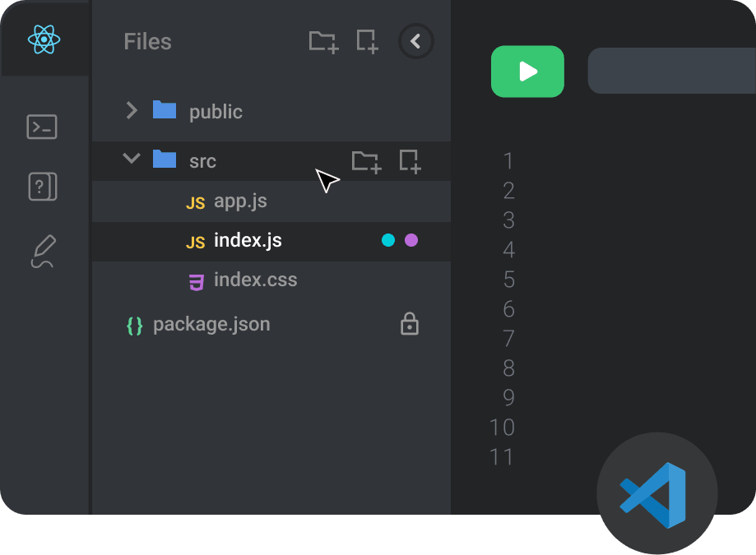Viewport: 756px width, 555px height.
Task: Add new folder inside src
Action: tap(366, 161)
